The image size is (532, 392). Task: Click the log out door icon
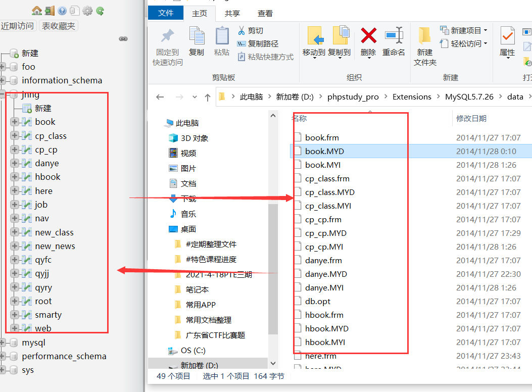pos(50,11)
